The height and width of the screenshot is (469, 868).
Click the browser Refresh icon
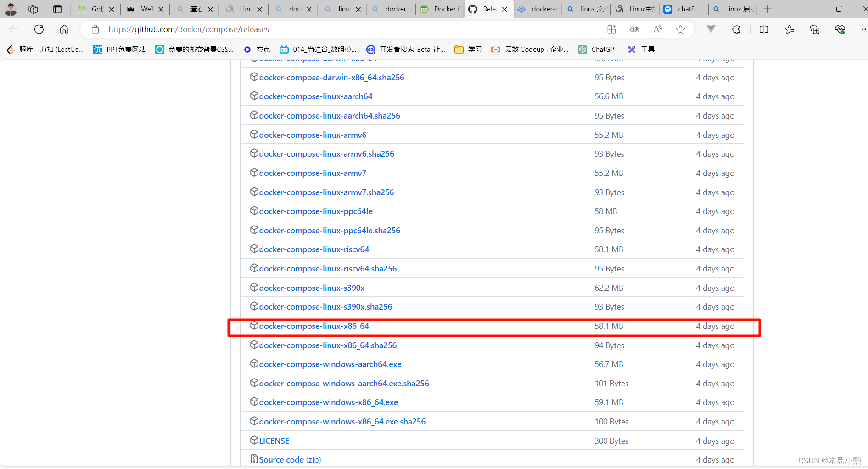click(x=39, y=29)
